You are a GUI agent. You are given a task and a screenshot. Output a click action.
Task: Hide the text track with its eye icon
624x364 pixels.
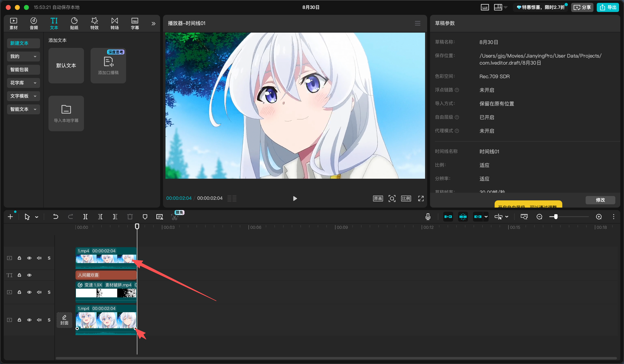[29, 275]
